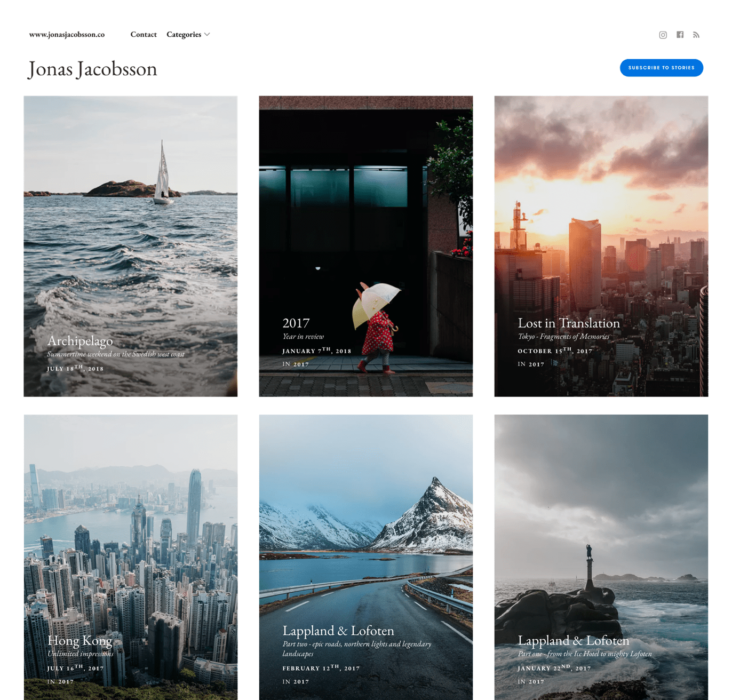Visit the www.jonasjacobsson.co home link

point(67,34)
